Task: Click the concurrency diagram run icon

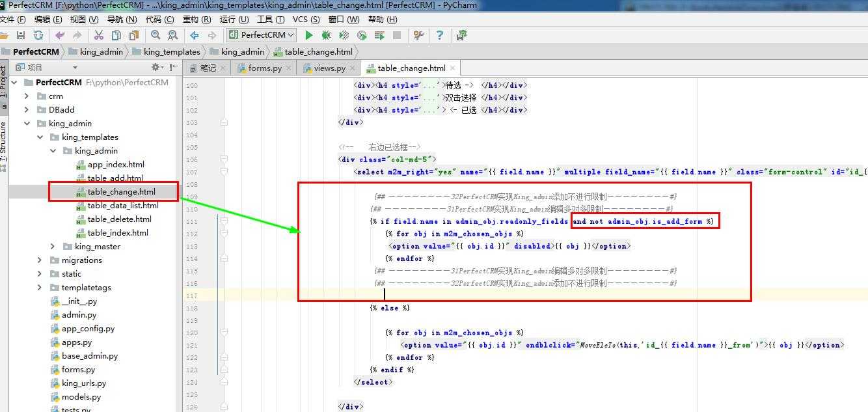Action: pyautogui.click(x=379, y=35)
